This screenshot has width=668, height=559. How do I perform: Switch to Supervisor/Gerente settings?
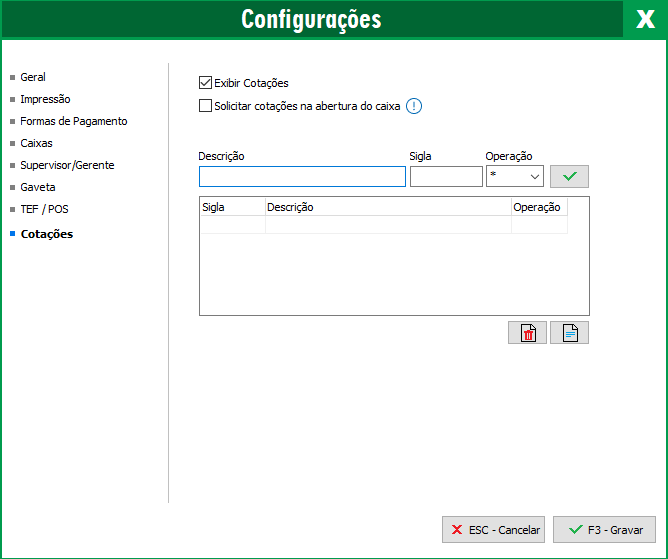tap(67, 165)
